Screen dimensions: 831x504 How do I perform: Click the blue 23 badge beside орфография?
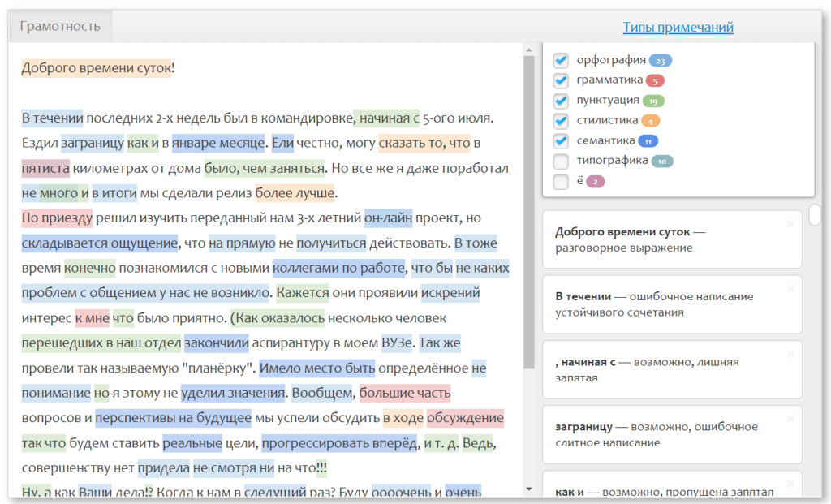tap(661, 61)
